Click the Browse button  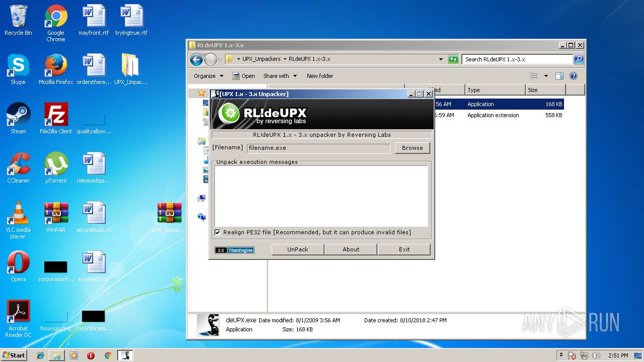[x=412, y=148]
